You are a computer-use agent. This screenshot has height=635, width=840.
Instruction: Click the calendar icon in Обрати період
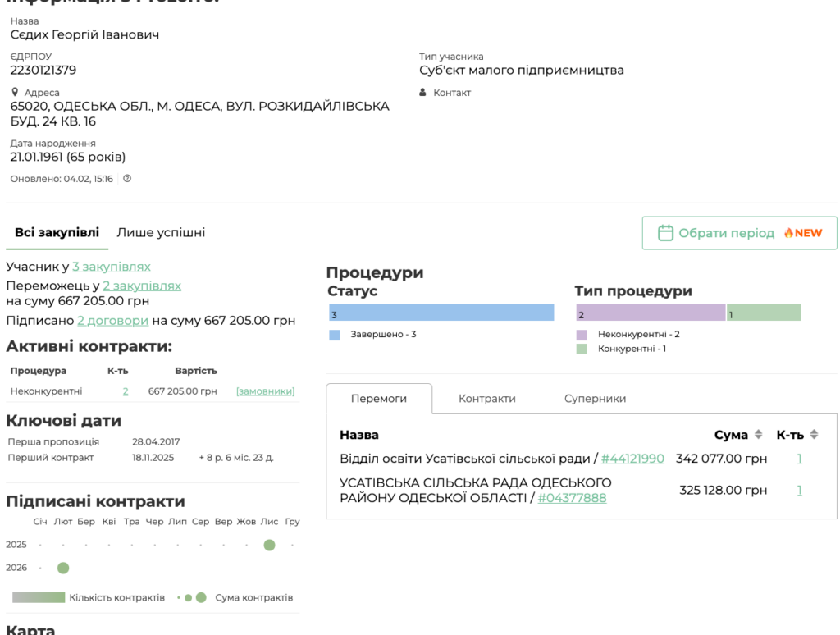pos(665,233)
